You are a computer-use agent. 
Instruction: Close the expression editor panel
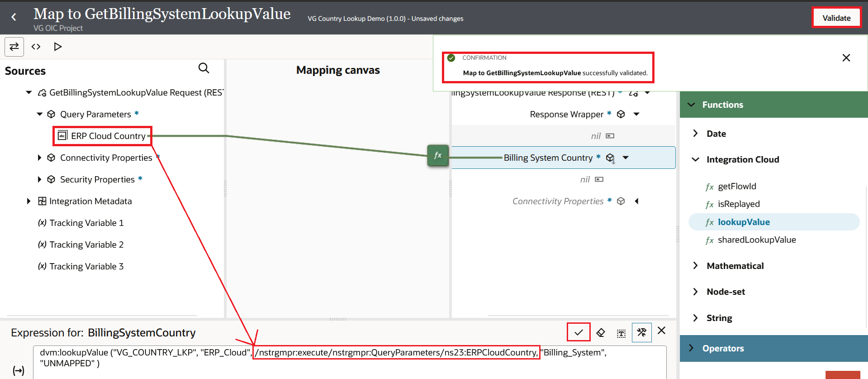point(661,331)
